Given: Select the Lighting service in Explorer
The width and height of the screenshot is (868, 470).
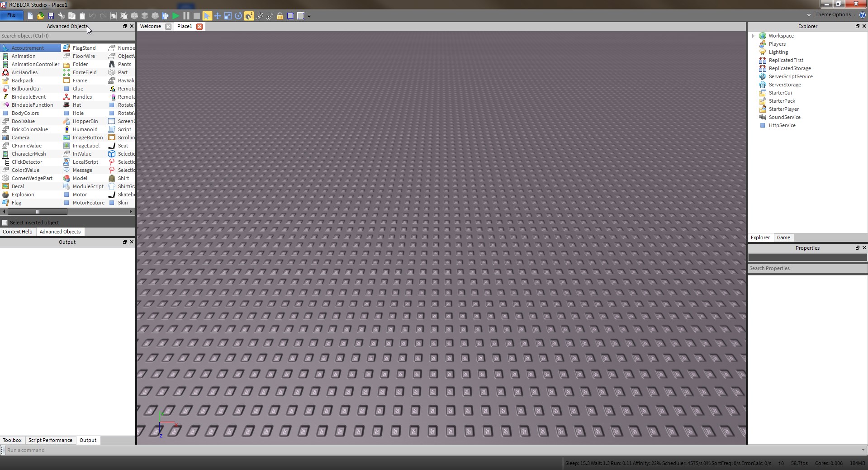Looking at the screenshot, I should click(x=778, y=52).
